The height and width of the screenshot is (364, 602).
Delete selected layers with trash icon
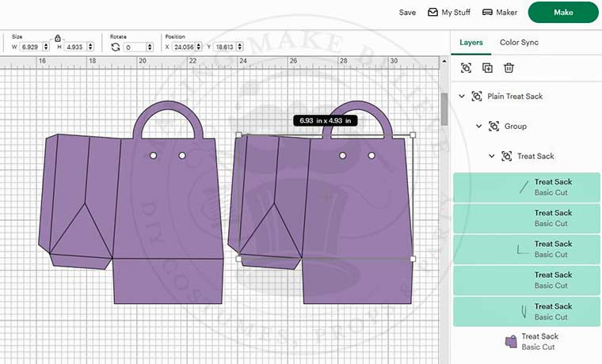(x=509, y=69)
